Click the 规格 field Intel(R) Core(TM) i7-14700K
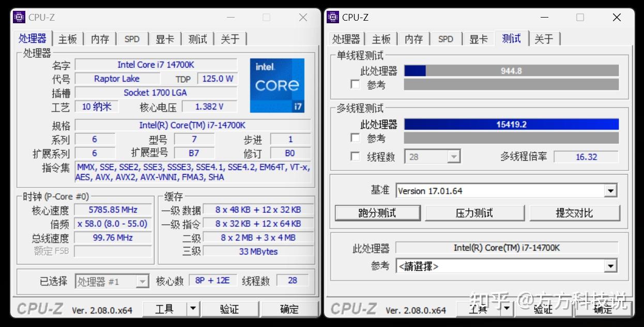 tap(193, 125)
